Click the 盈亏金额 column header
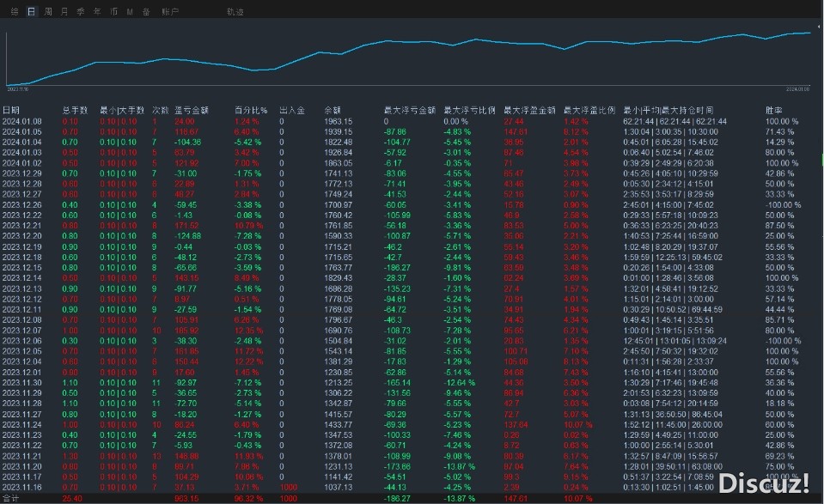The width and height of the screenshot is (824, 504). coord(190,111)
